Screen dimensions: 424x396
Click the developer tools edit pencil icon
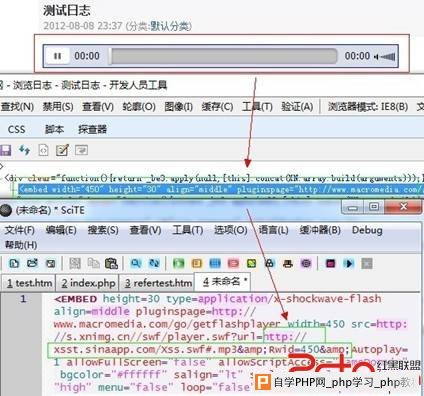click(62, 150)
